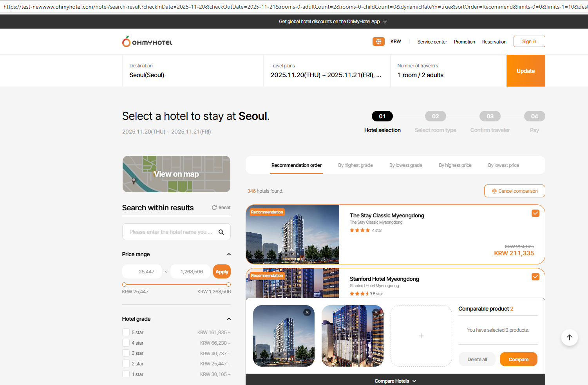Sort by highest grade
Screen dimensions: 588x385
(355, 165)
